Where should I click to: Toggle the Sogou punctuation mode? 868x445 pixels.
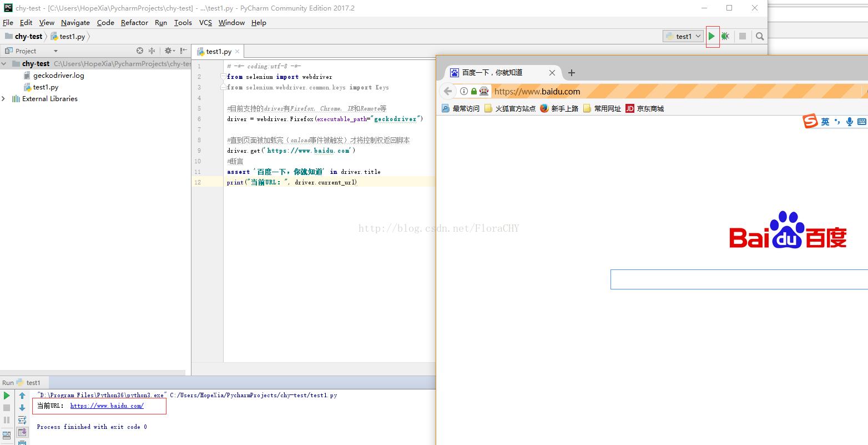(837, 122)
